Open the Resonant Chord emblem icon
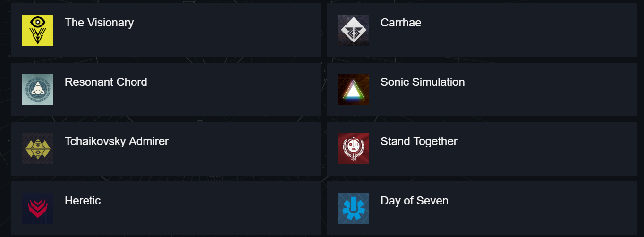 tap(38, 90)
